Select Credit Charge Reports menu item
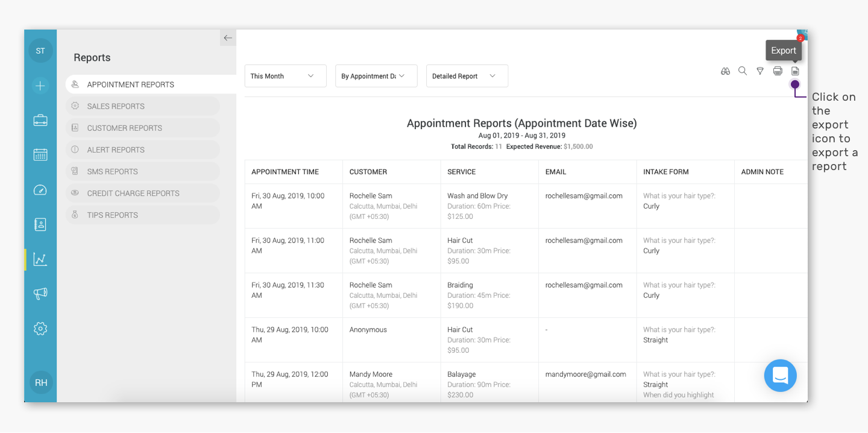Viewport: 868px width, 433px height. (x=143, y=193)
